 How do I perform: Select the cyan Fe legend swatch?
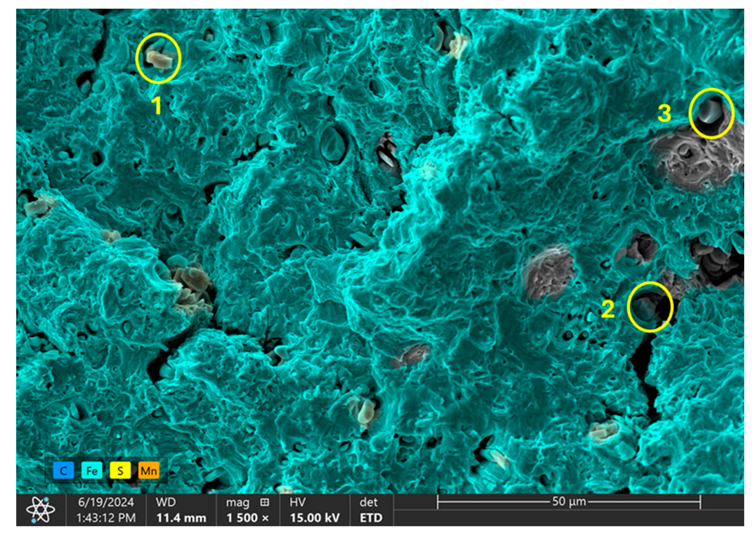[92, 470]
